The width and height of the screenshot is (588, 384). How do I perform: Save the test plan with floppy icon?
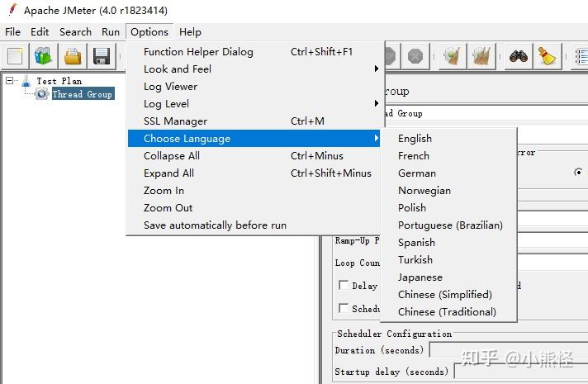(102, 56)
